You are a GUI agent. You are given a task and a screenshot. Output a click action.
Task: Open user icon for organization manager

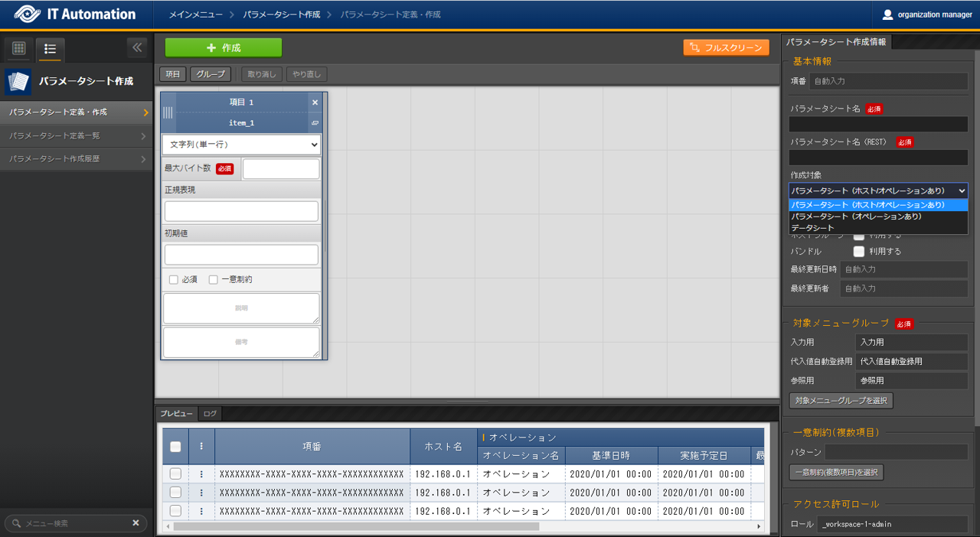pyautogui.click(x=887, y=15)
